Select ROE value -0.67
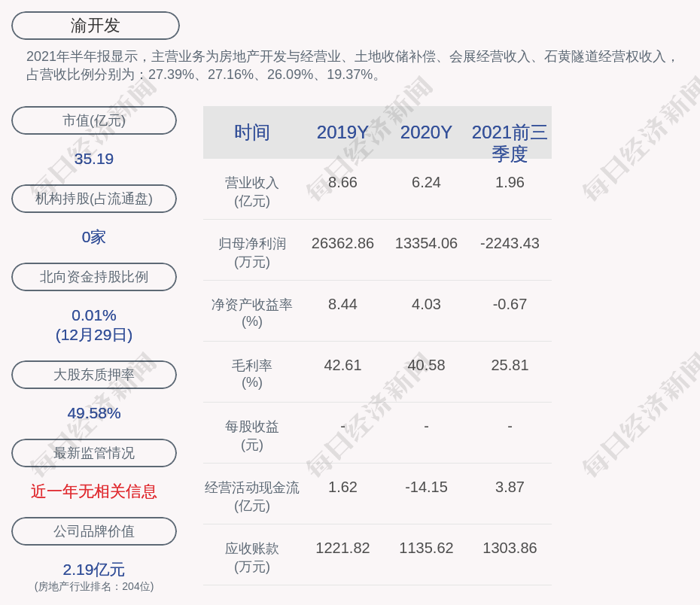Viewport: 700px width, 605px height. tap(510, 304)
